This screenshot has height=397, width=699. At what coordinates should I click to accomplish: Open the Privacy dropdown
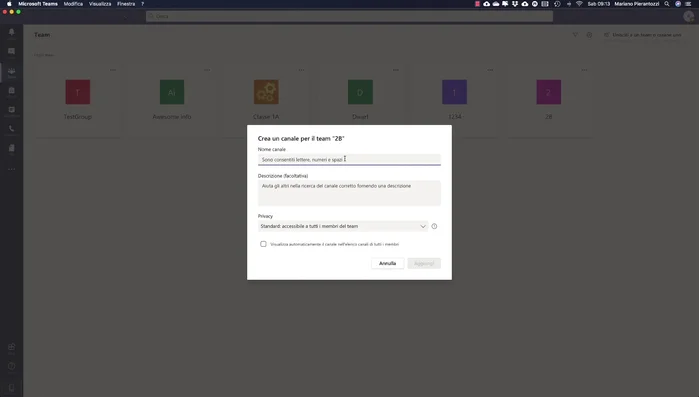(x=343, y=226)
